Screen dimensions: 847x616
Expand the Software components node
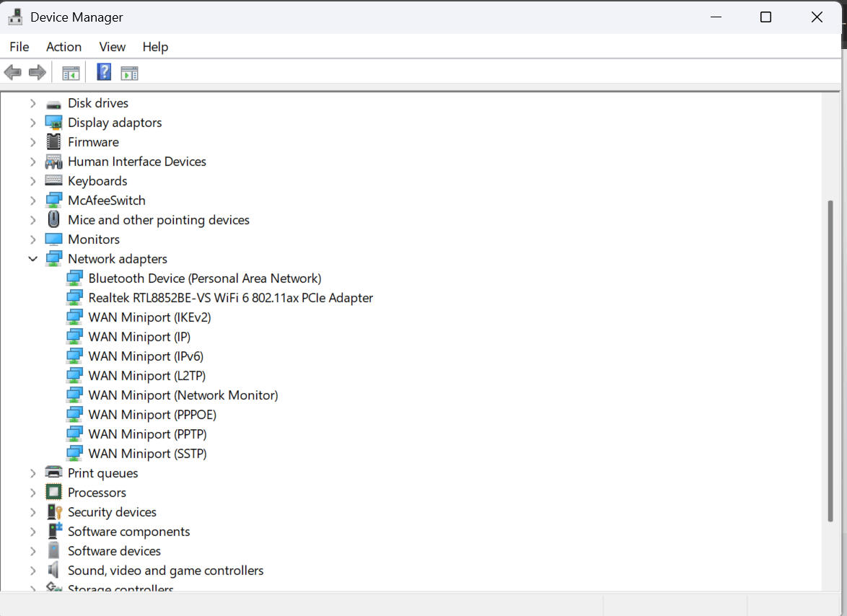click(x=33, y=531)
